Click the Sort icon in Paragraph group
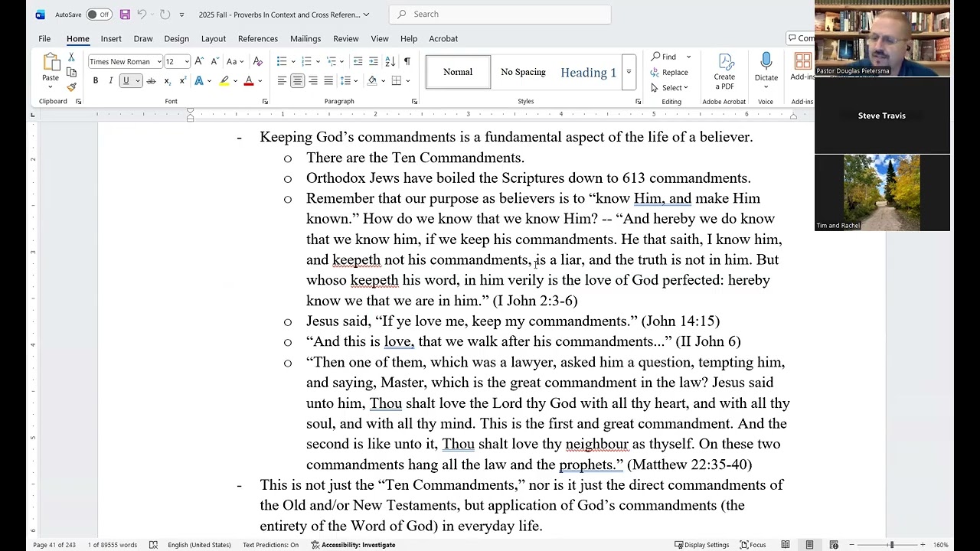The image size is (980, 551). tap(390, 61)
